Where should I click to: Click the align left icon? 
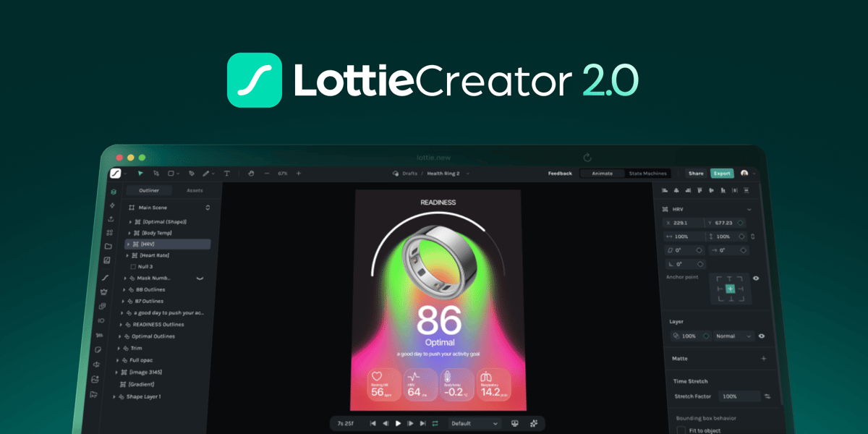pos(665,190)
